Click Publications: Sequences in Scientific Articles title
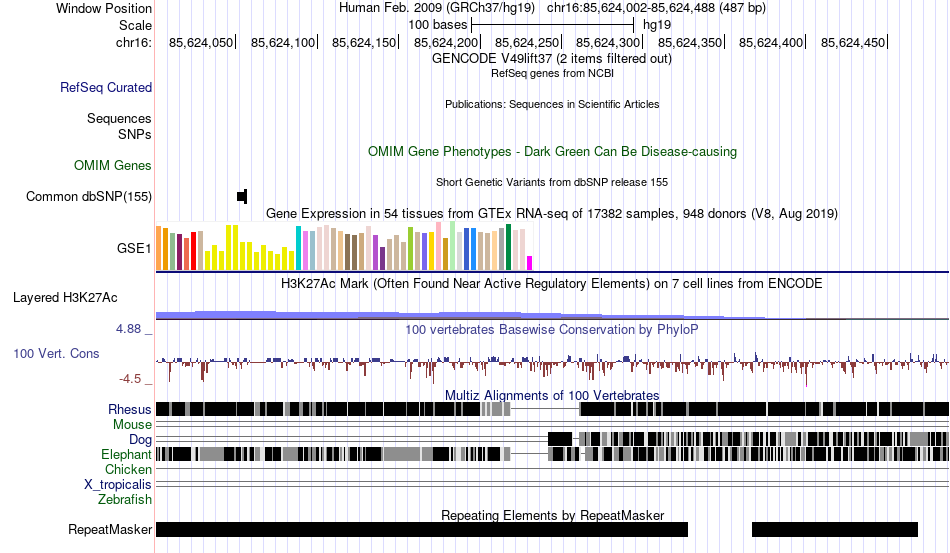 pyautogui.click(x=552, y=104)
